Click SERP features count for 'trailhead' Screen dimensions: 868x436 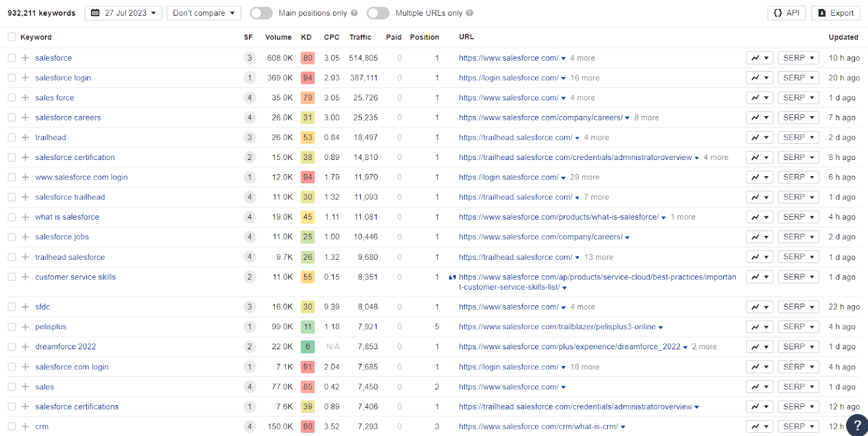tap(250, 138)
